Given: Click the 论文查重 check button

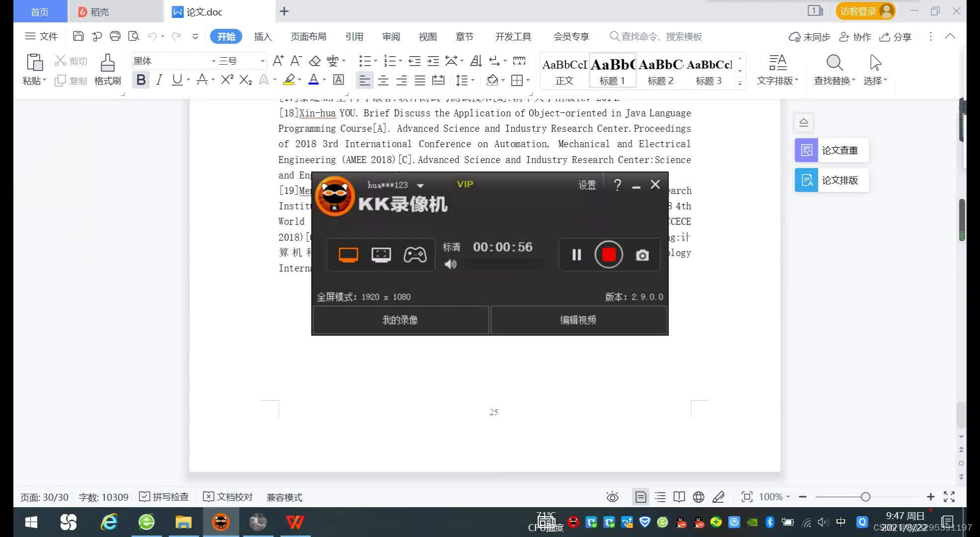Looking at the screenshot, I should tap(832, 150).
